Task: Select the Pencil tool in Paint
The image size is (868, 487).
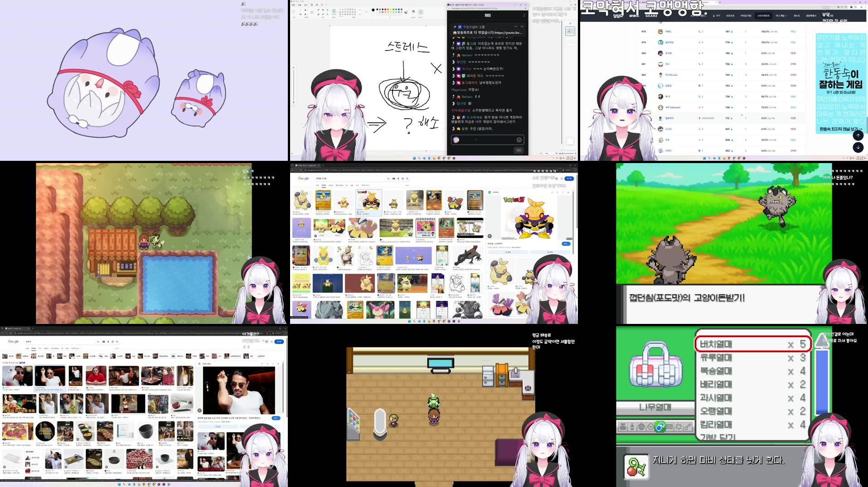Action: tap(318, 10)
